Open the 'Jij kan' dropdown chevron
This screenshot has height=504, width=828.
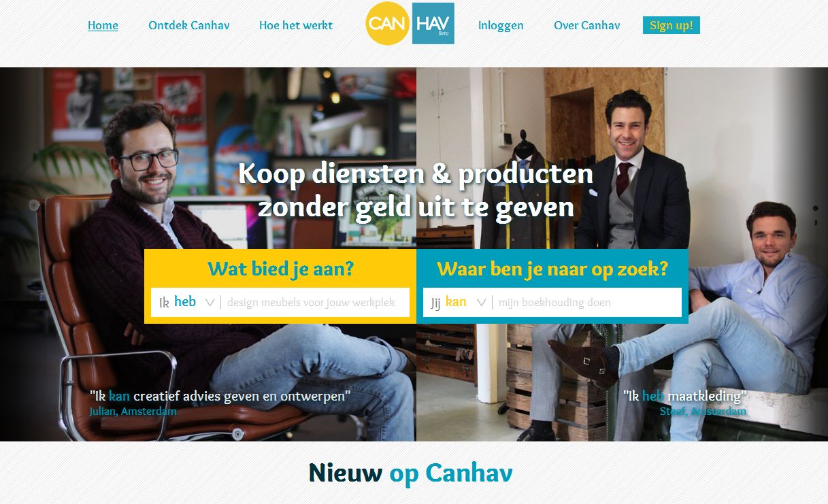[481, 303]
